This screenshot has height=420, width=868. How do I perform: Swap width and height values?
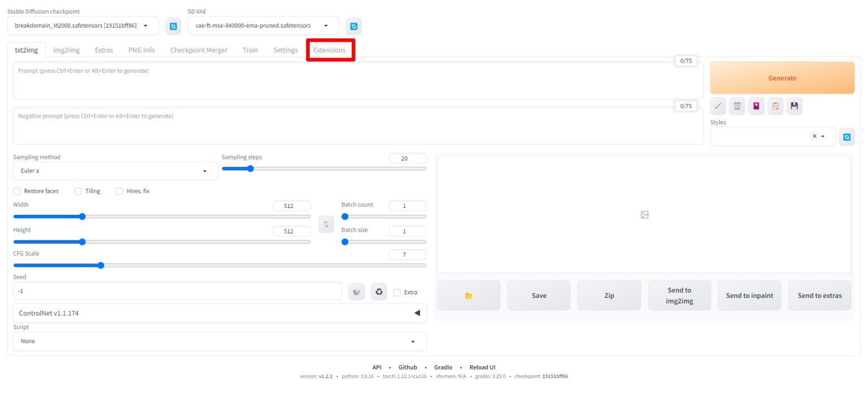click(325, 224)
